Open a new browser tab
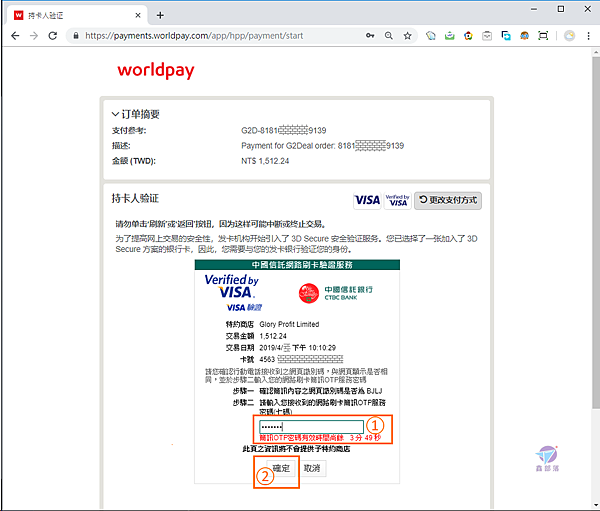 [x=160, y=15]
